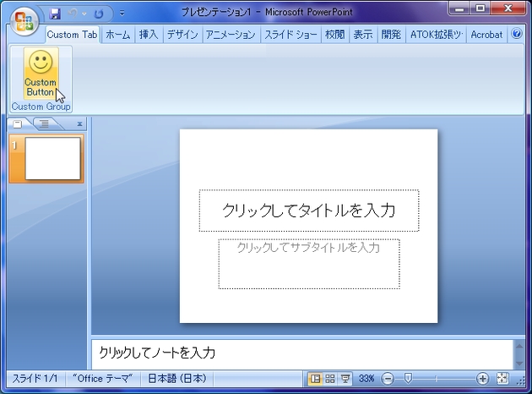Image resolution: width=532 pixels, height=394 pixels.
Task: Click スライド 1/1 status indicator
Action: pyautogui.click(x=35, y=379)
